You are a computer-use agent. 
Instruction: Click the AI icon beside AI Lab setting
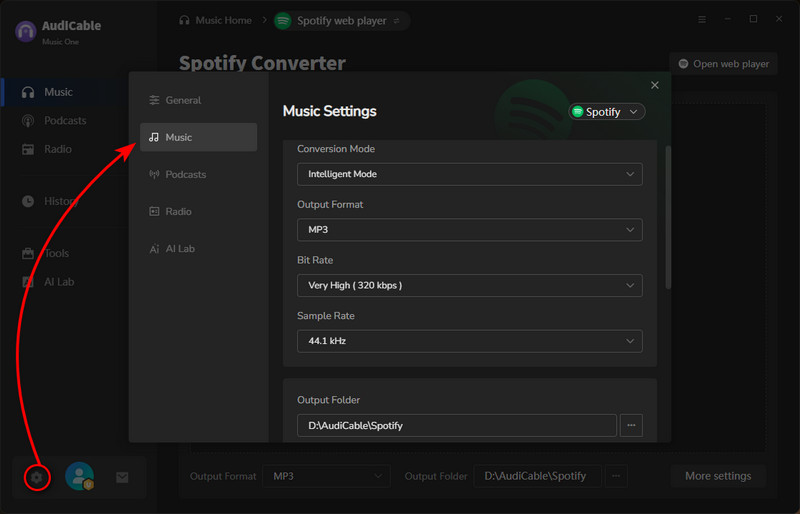(154, 249)
